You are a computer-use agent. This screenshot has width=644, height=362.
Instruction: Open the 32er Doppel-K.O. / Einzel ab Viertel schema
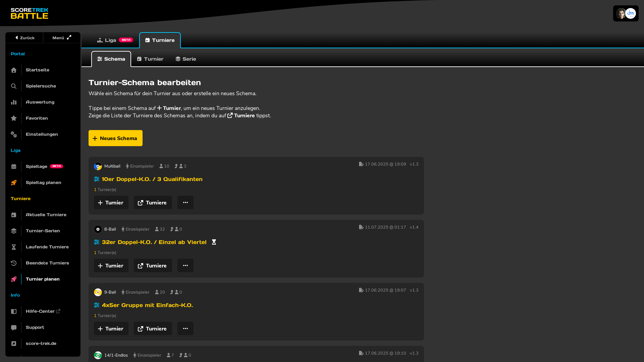[154, 242]
